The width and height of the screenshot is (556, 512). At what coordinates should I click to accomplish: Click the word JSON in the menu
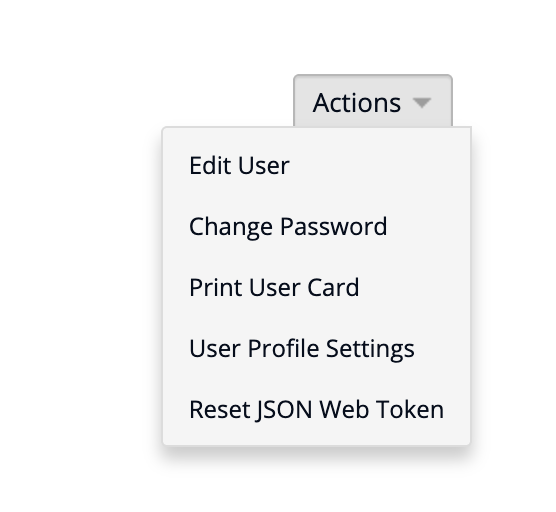point(284,410)
